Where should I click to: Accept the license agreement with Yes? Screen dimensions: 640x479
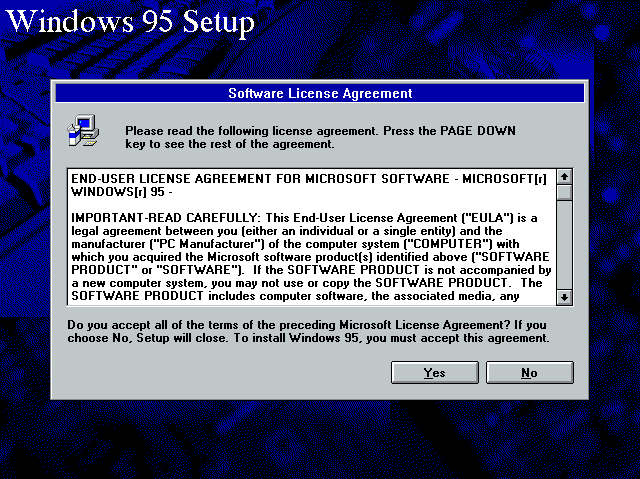click(x=435, y=373)
